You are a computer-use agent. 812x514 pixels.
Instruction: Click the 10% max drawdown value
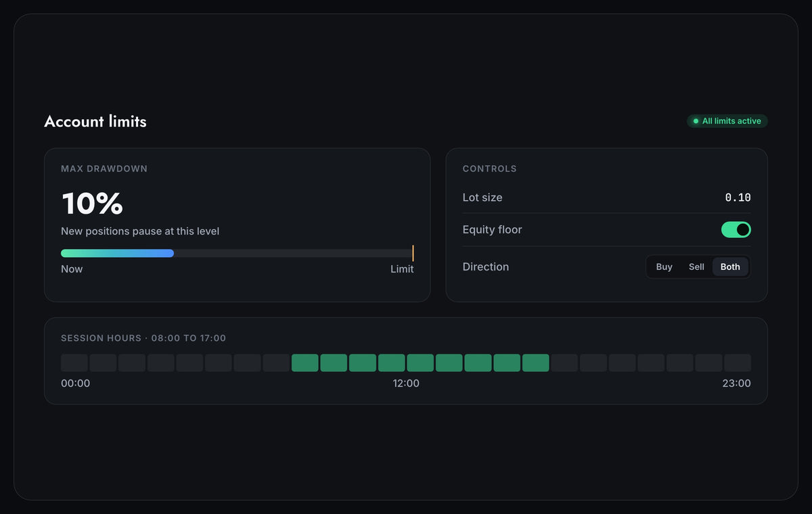[x=92, y=204]
